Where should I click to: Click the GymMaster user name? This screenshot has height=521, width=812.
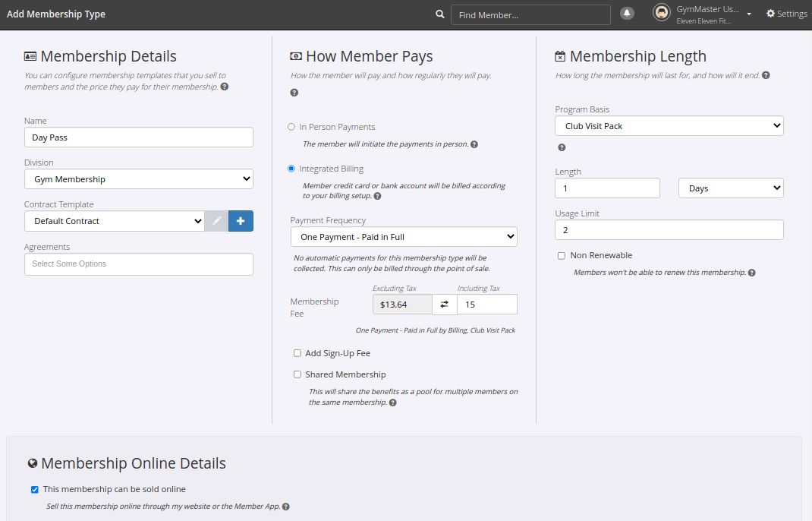(707, 9)
